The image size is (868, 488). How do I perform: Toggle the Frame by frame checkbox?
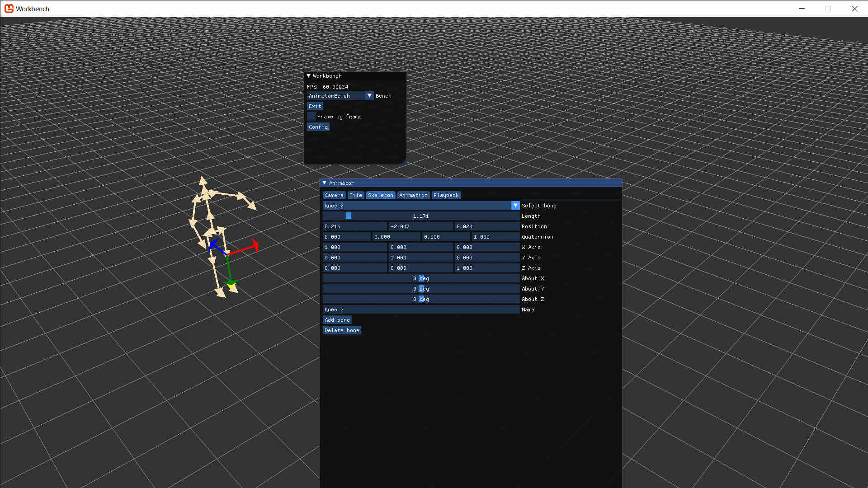pyautogui.click(x=311, y=117)
